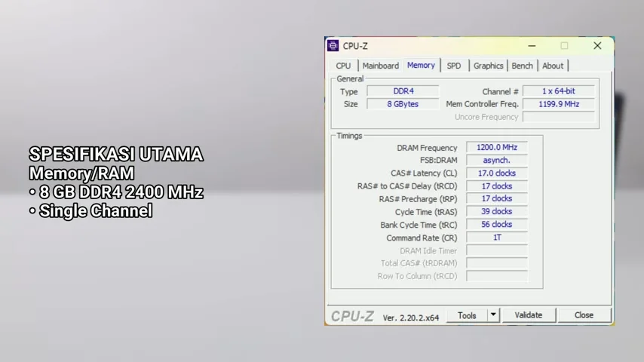Viewport: 644px width, 362px height.
Task: Click the 'Cycle Time (tRAS)' label
Action: [x=426, y=213]
